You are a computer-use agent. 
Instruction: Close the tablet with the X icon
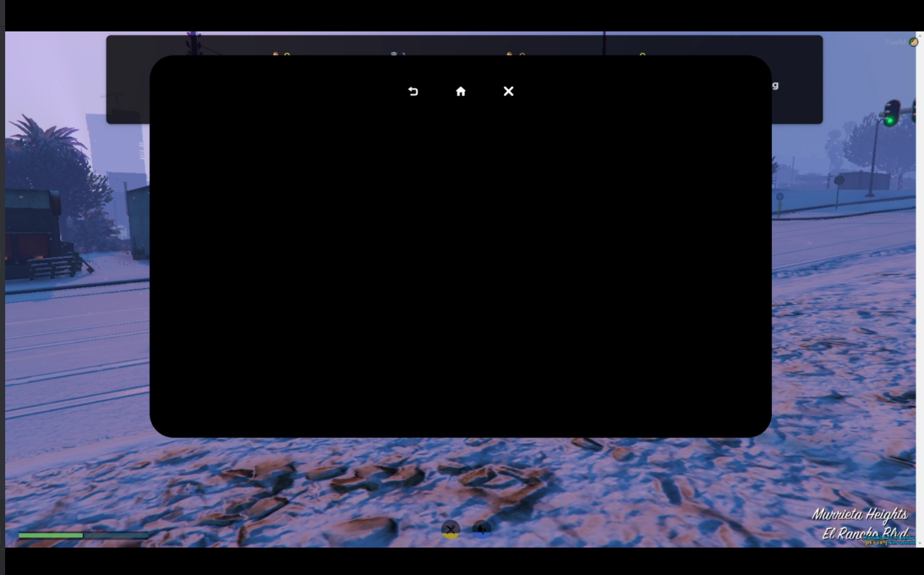pos(509,91)
